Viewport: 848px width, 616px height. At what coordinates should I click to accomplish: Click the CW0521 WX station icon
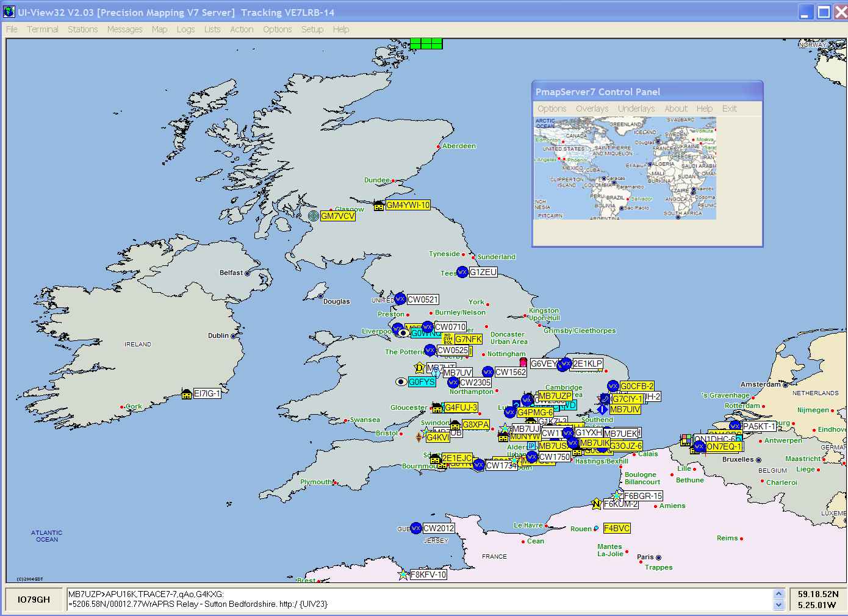(400, 299)
